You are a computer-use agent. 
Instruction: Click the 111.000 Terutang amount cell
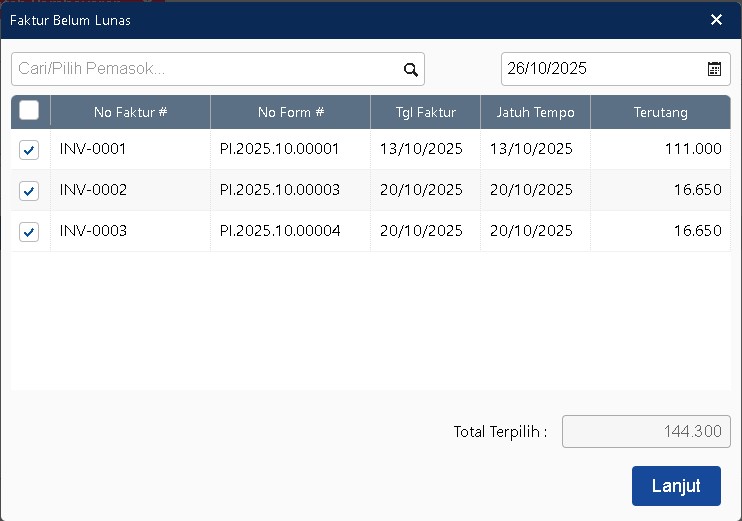(x=692, y=149)
